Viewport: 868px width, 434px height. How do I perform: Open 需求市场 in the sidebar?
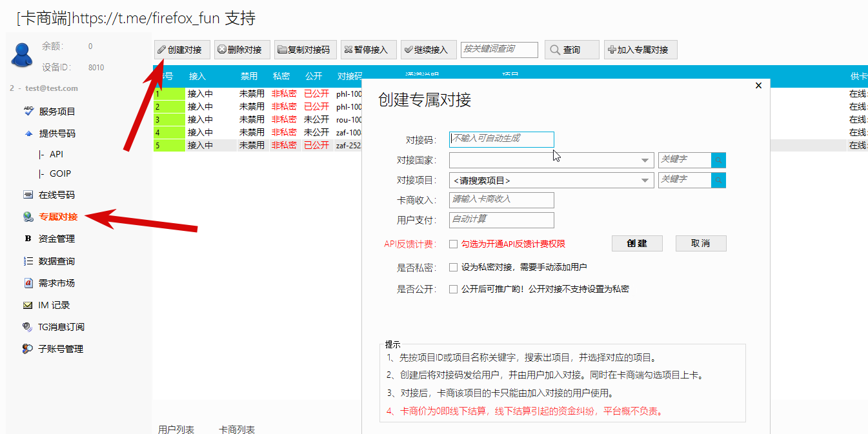click(x=57, y=283)
